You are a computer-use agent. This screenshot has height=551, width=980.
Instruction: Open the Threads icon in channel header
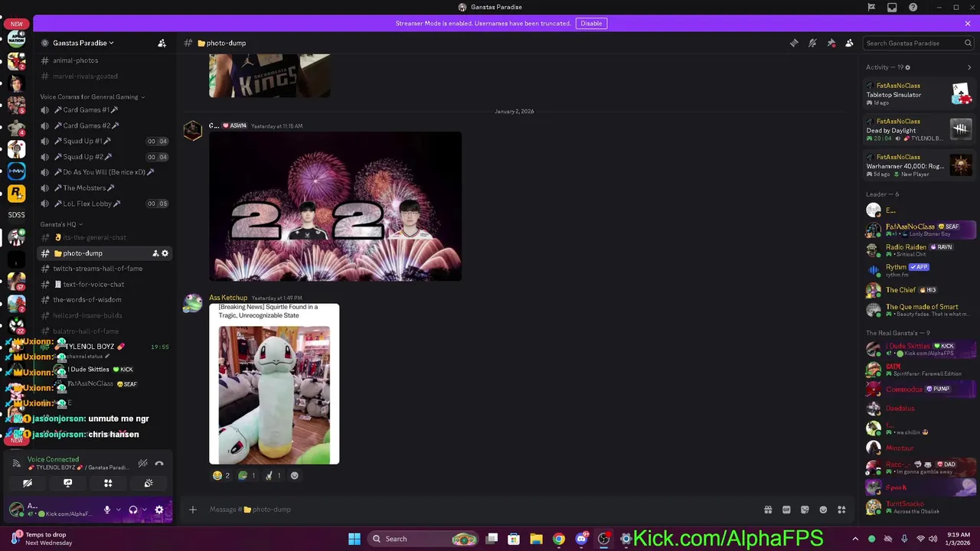[x=794, y=43]
